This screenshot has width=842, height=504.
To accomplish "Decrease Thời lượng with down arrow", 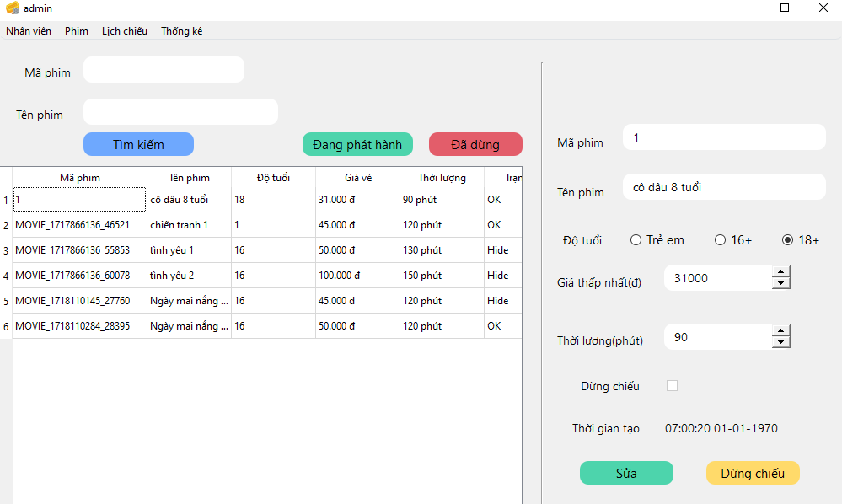I will [780, 342].
